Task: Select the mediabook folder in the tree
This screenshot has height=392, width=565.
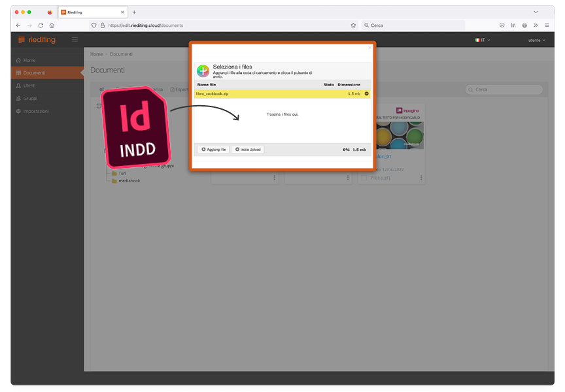Action: (x=129, y=181)
